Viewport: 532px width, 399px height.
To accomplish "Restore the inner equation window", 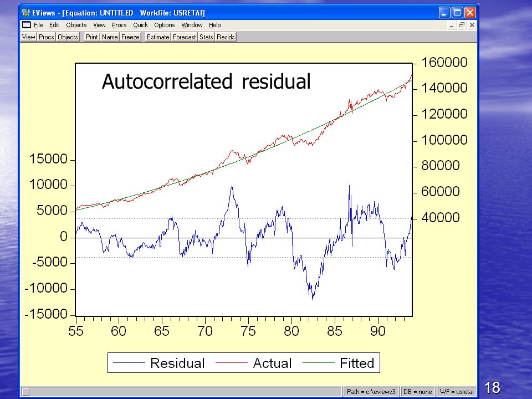I will click(462, 25).
